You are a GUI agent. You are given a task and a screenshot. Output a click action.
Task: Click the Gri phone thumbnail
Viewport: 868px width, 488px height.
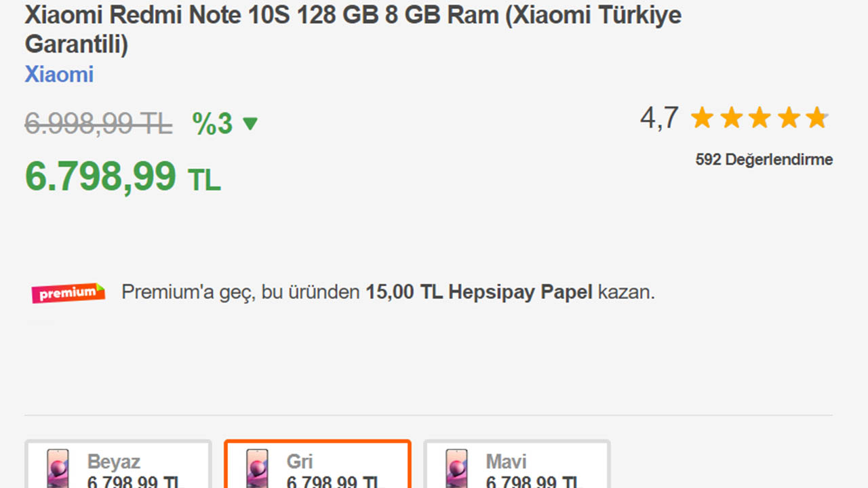pos(256,469)
